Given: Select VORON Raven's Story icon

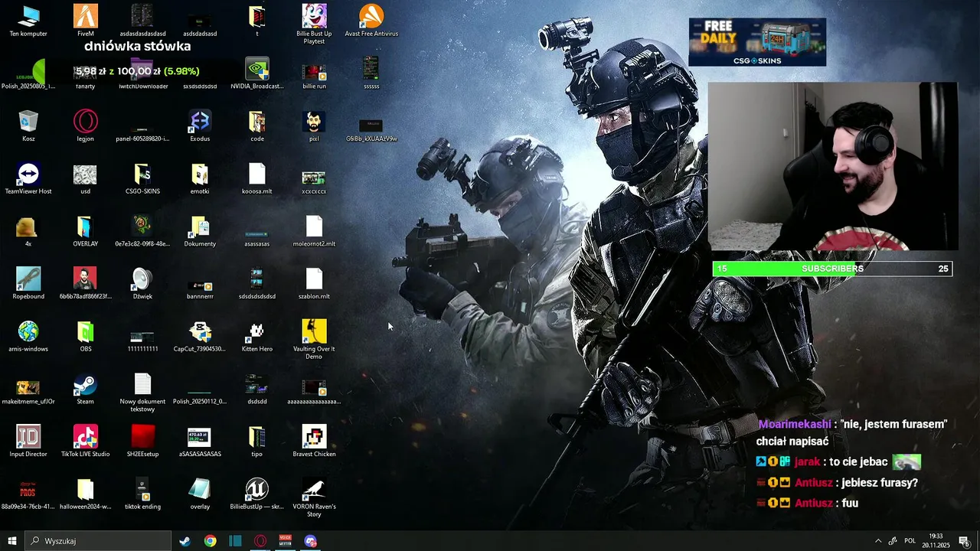Looking at the screenshot, I should 314,497.
